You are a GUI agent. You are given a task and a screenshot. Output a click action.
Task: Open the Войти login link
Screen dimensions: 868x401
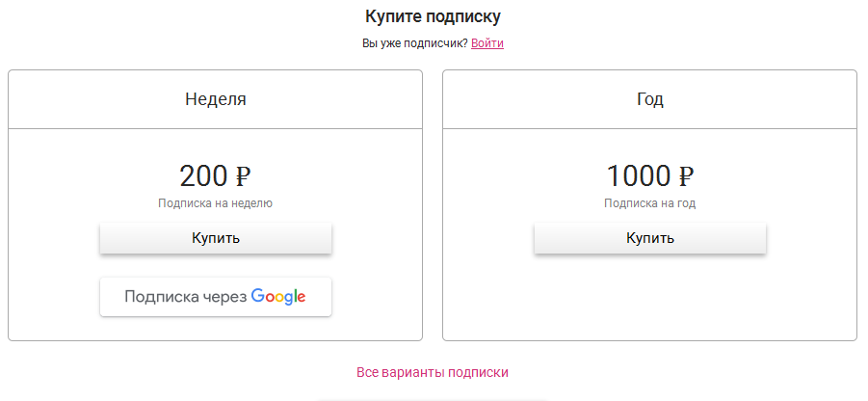coord(487,43)
